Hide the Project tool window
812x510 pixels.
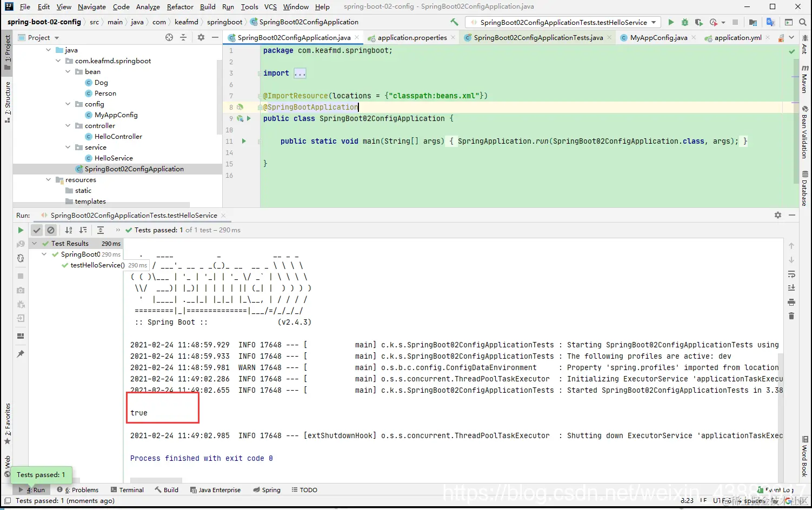pos(215,37)
